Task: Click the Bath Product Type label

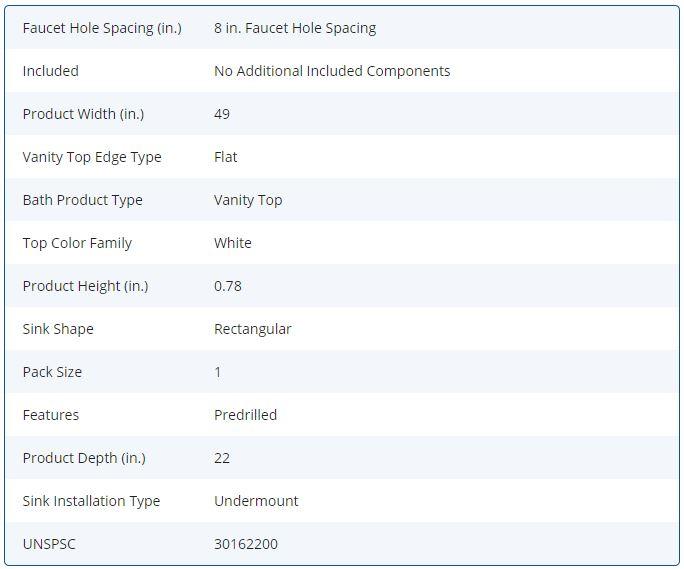Action: click(83, 200)
